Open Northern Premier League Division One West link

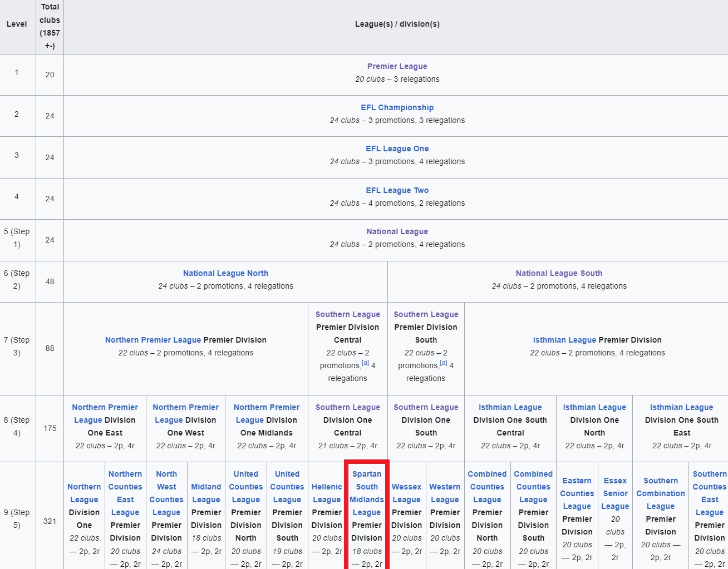click(x=185, y=413)
